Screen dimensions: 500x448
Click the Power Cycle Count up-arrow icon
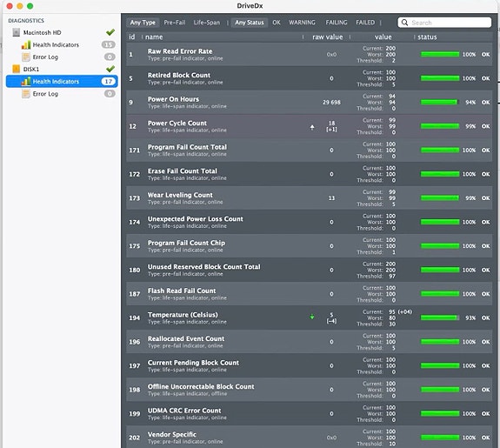(x=312, y=127)
